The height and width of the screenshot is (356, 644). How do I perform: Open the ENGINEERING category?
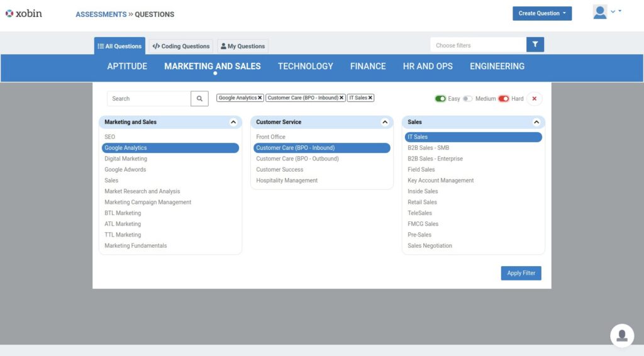coord(497,67)
